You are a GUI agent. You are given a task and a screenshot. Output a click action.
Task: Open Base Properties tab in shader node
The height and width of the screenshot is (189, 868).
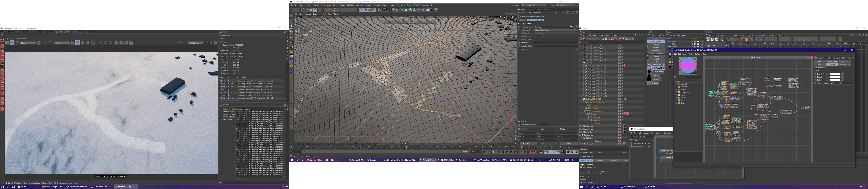point(832,61)
